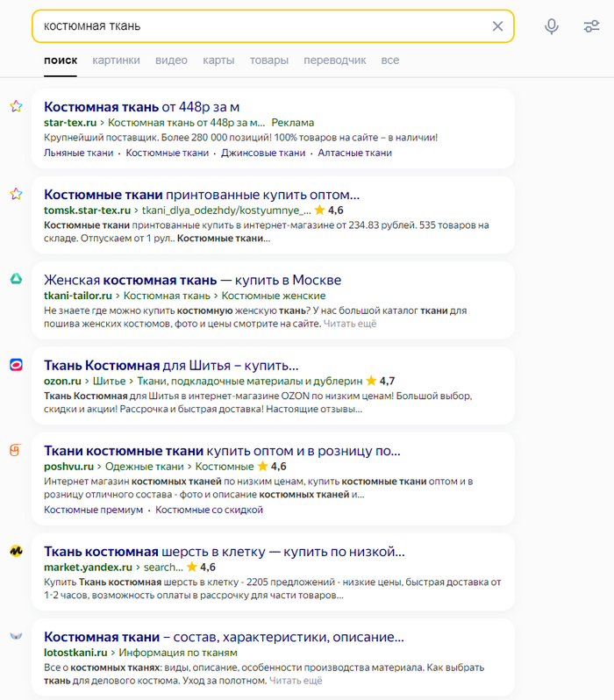Open the видео tab

[171, 61]
